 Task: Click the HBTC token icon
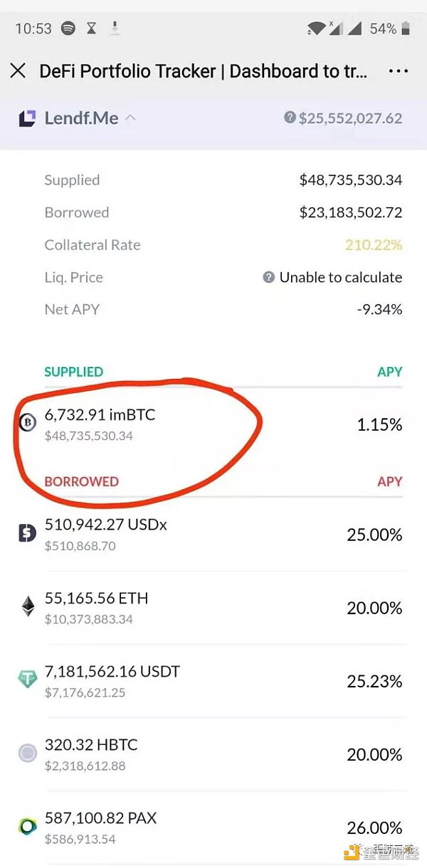27,754
